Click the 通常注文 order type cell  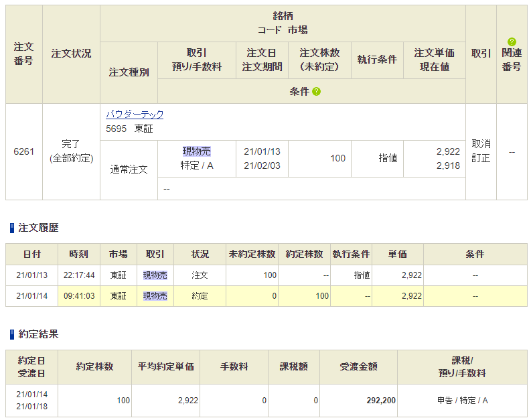point(129,169)
